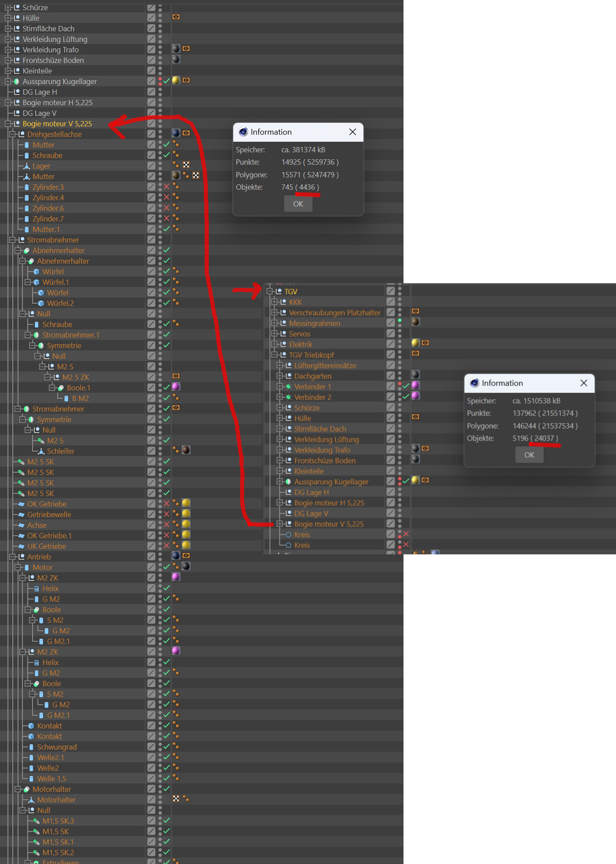
Task: Toggle visibility dots for Drehgestellachse
Action: (x=160, y=134)
